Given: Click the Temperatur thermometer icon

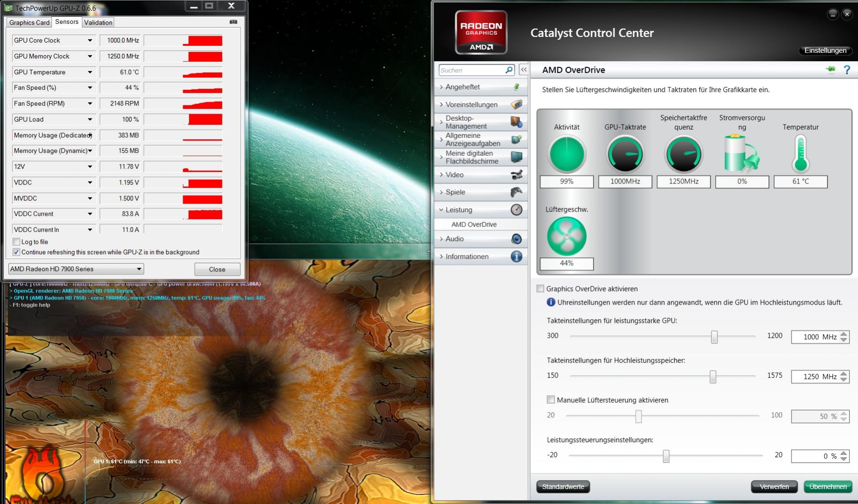Looking at the screenshot, I should [x=800, y=154].
